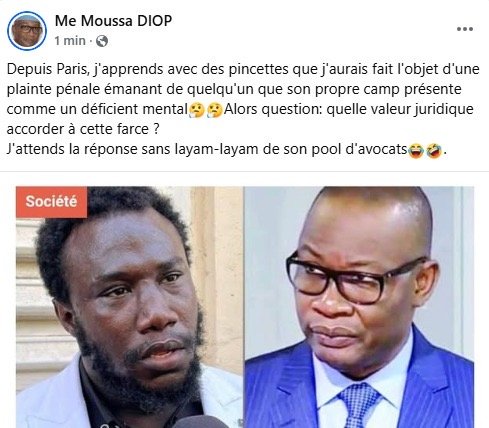489x428 pixels.
Task: Click the second thinking emoji before "Alors"
Action: (215, 110)
